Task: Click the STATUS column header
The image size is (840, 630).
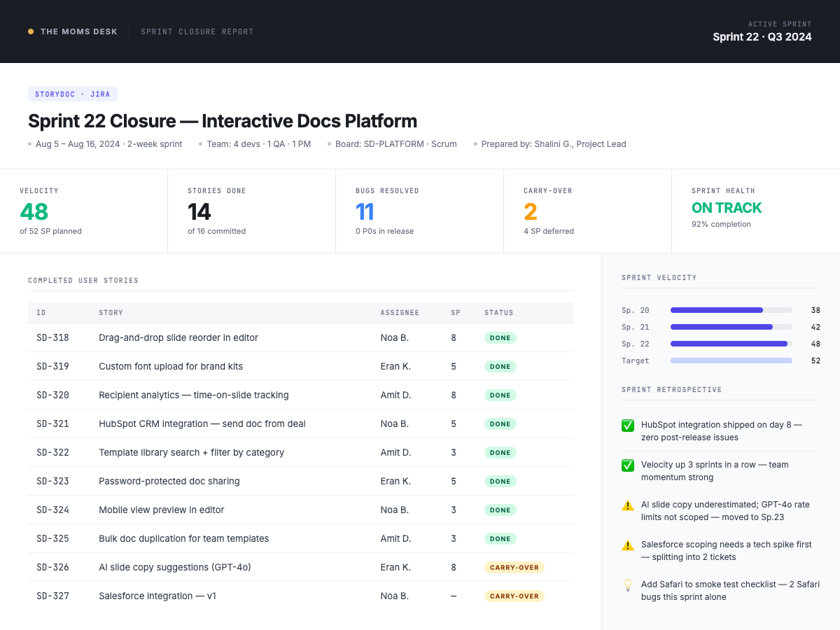Action: pyautogui.click(x=499, y=312)
